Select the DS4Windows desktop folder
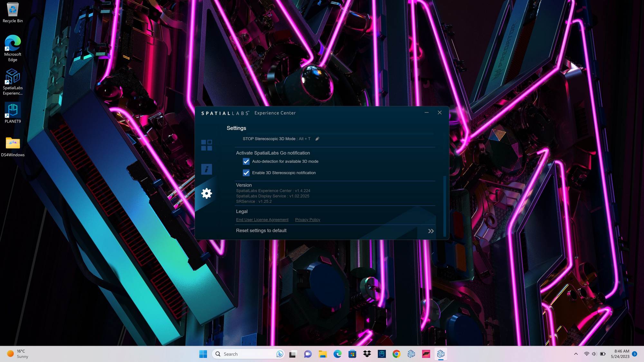 pos(13,147)
